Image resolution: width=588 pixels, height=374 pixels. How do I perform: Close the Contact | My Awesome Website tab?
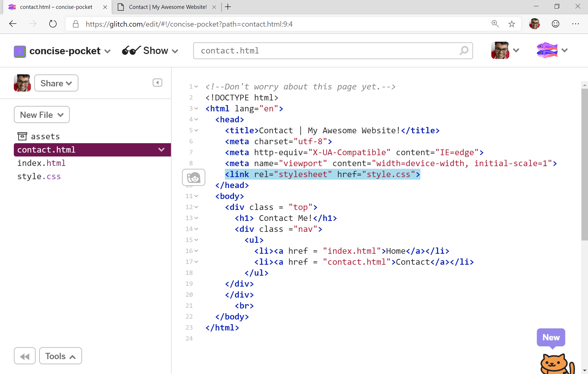pyautogui.click(x=214, y=7)
